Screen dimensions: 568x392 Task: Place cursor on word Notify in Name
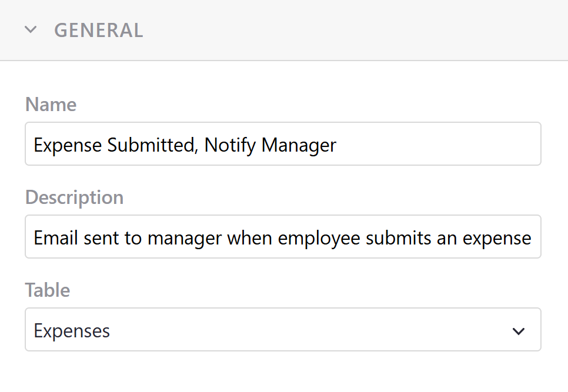coord(230,145)
